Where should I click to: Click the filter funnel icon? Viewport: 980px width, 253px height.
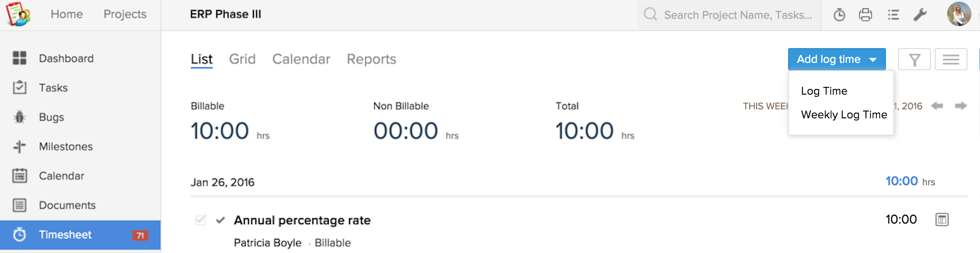tap(914, 60)
